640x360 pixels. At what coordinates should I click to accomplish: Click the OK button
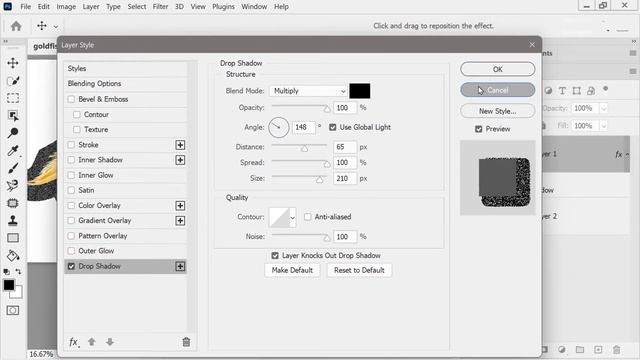[498, 69]
